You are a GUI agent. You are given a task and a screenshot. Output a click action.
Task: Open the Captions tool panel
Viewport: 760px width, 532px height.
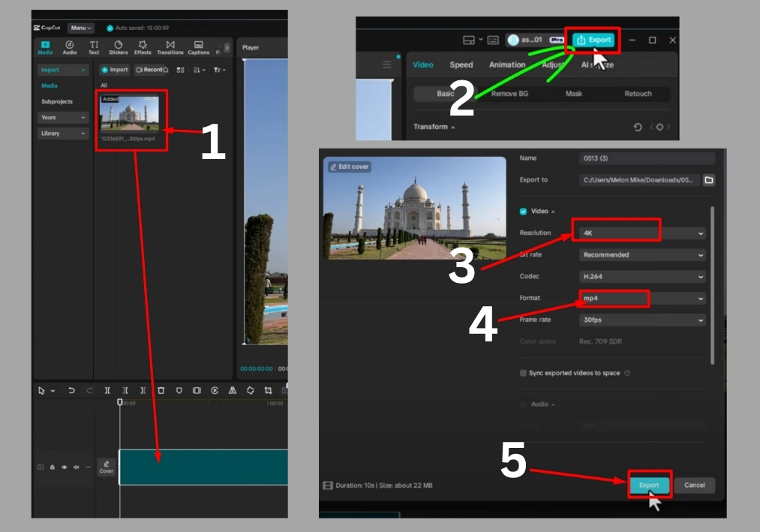click(x=198, y=47)
